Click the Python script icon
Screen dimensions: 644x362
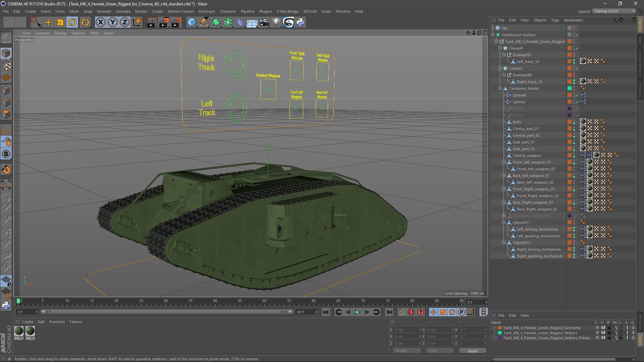[301, 22]
